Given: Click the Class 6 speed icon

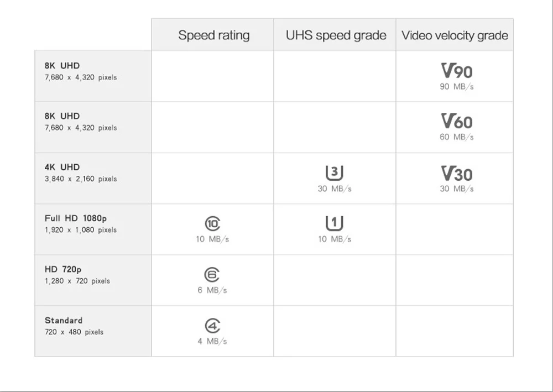Looking at the screenshot, I should 212,274.
